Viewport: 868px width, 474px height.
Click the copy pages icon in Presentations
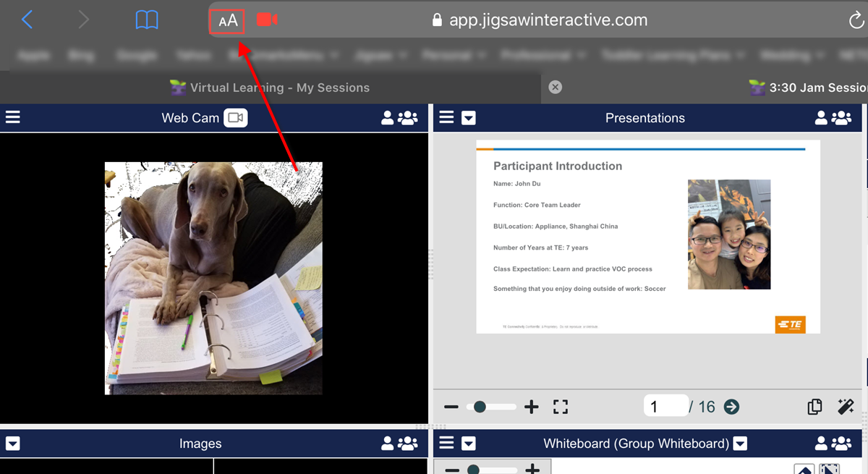814,407
